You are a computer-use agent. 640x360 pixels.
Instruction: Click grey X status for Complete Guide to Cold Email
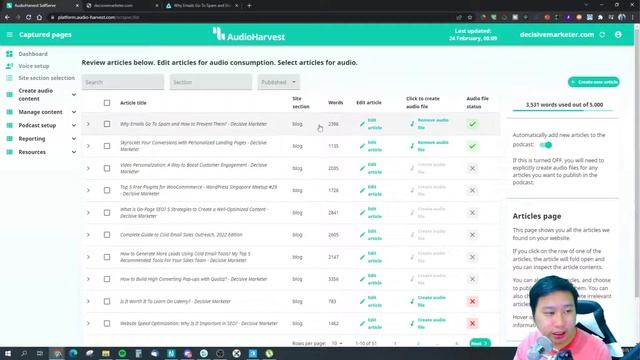[472, 235]
